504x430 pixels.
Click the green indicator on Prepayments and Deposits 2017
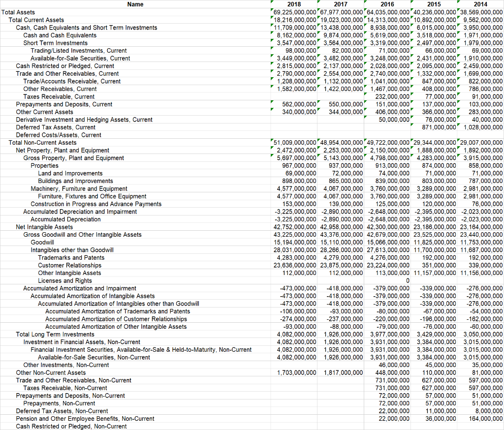(x=319, y=102)
